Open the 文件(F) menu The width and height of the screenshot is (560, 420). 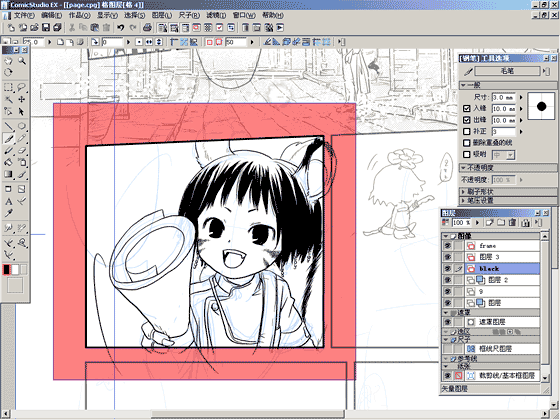[24, 15]
